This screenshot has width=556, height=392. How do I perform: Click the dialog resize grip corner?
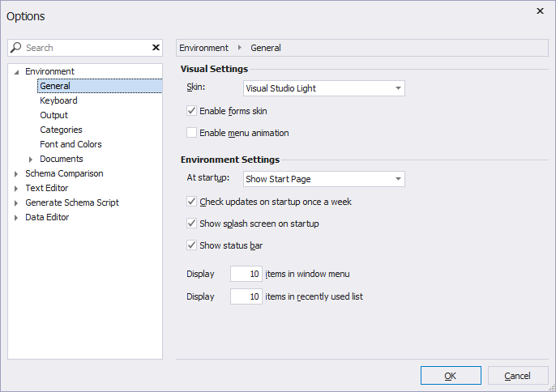551,388
